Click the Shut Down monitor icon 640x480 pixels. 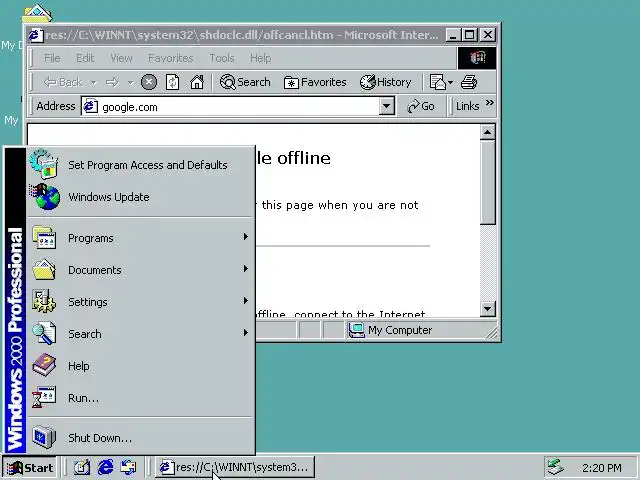(x=44, y=437)
